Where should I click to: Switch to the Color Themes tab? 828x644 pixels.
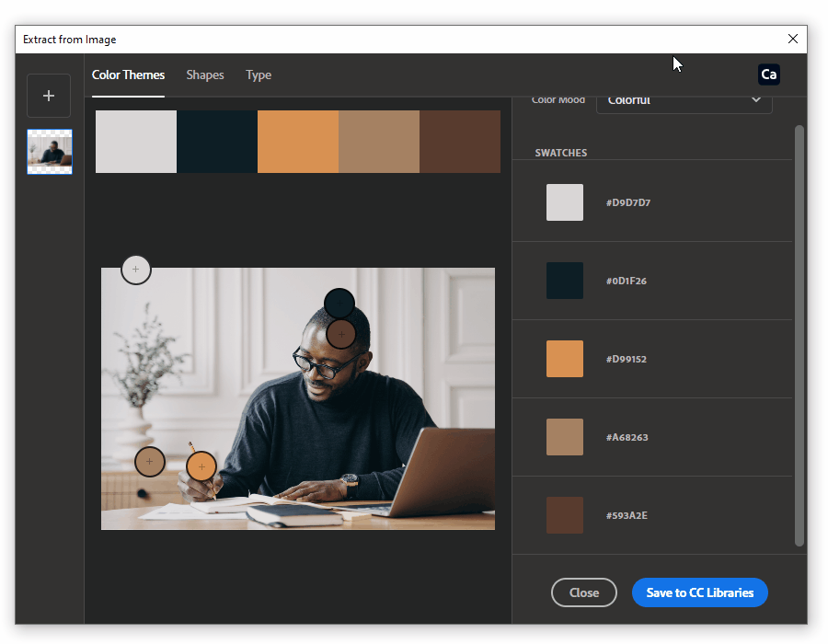(128, 75)
